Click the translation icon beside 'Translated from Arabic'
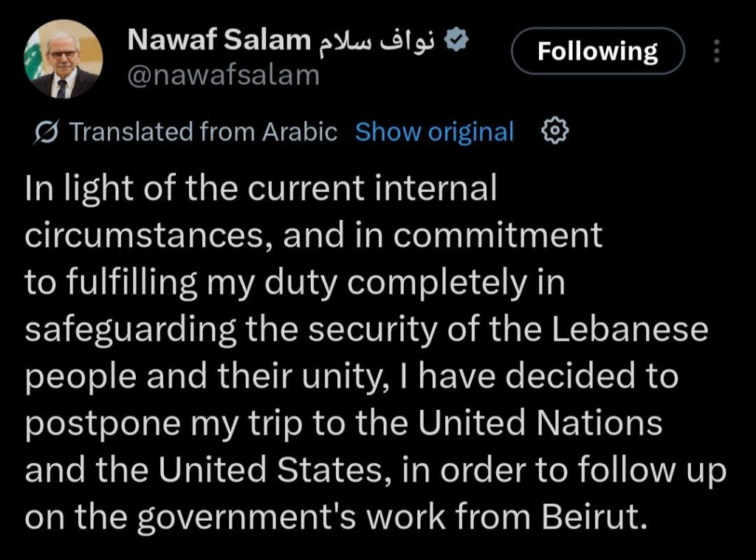Viewport: 756px width, 560px height. click(48, 132)
